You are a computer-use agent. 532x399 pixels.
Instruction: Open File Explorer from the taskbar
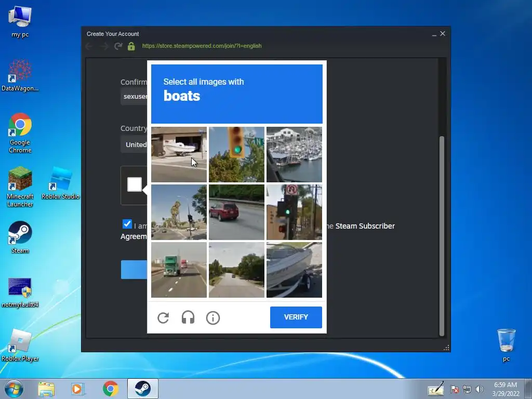[46, 389]
